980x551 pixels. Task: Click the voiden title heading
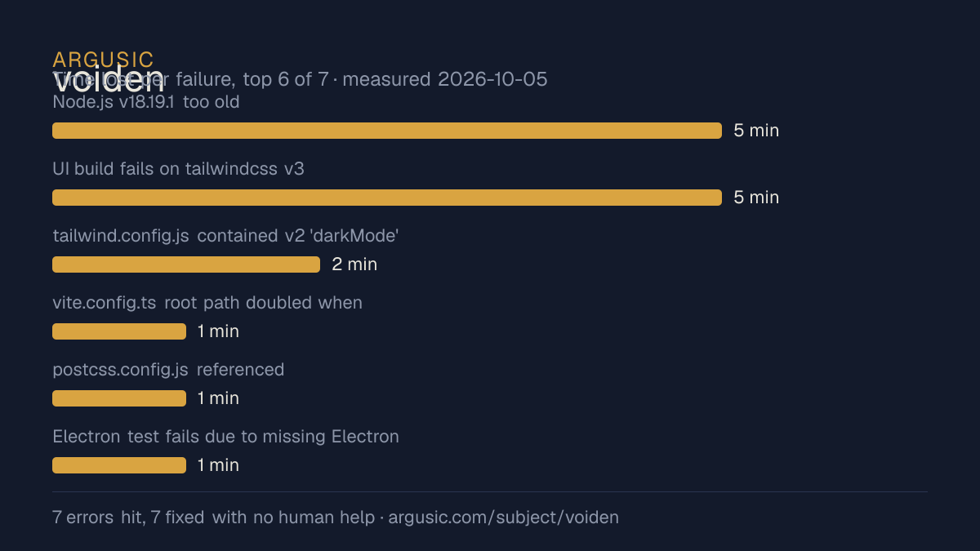pos(108,79)
